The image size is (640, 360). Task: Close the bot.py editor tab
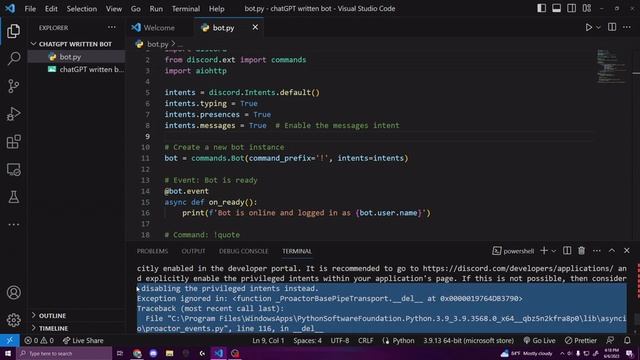pyautogui.click(x=255, y=27)
